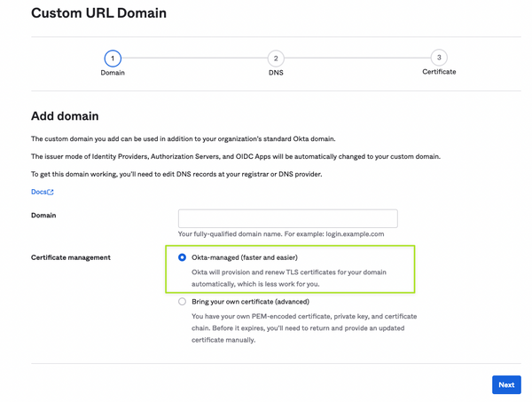Click the Add domain heading
Image resolution: width=532 pixels, height=402 pixels.
pyautogui.click(x=65, y=116)
